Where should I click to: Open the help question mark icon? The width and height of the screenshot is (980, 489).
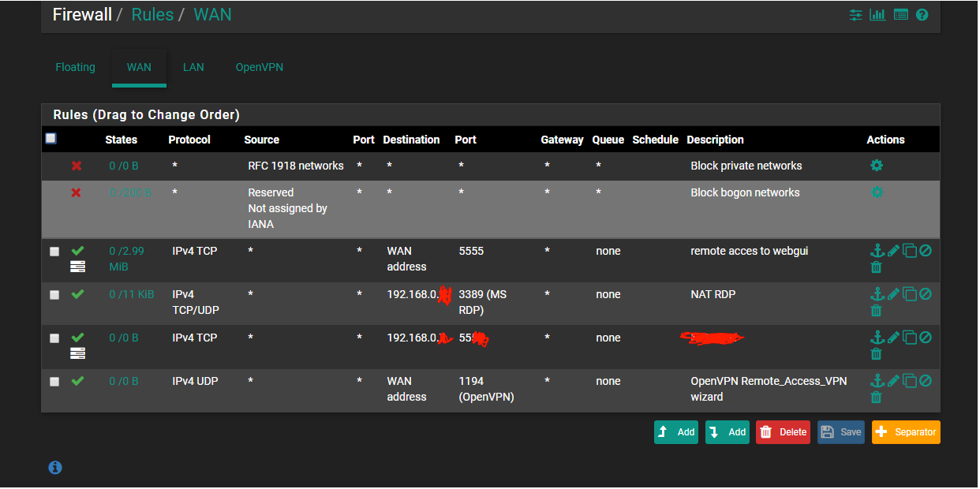922,15
